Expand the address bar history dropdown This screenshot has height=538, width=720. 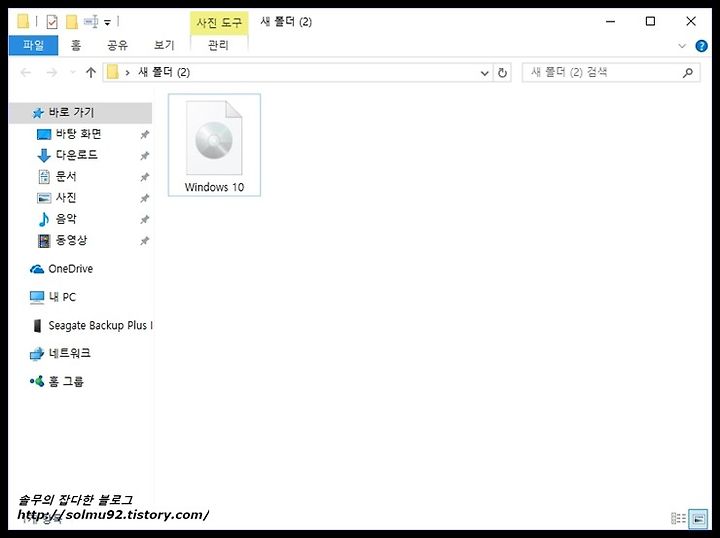pyautogui.click(x=484, y=73)
